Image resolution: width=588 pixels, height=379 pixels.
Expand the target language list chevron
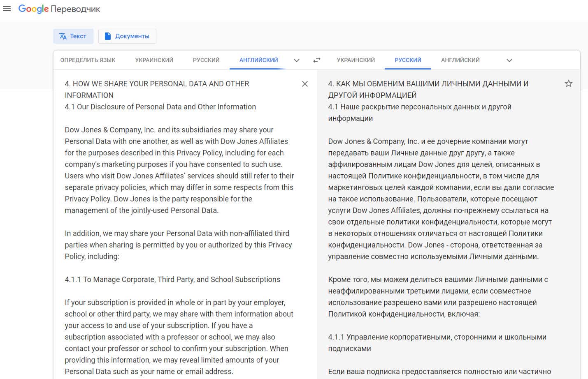[509, 60]
